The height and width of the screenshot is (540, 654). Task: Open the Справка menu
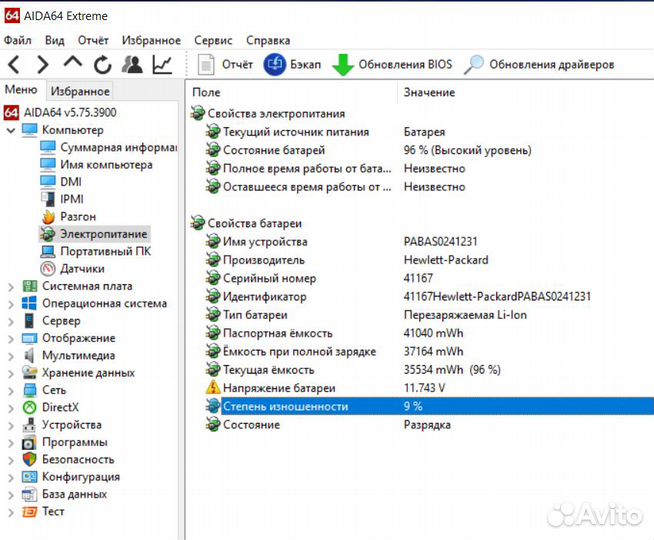click(x=268, y=40)
